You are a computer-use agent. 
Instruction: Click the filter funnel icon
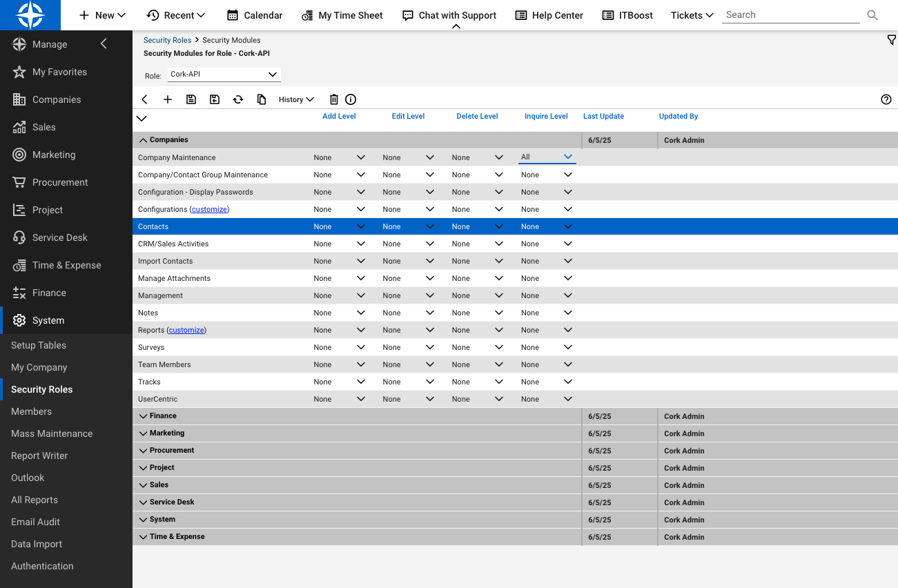coord(891,40)
